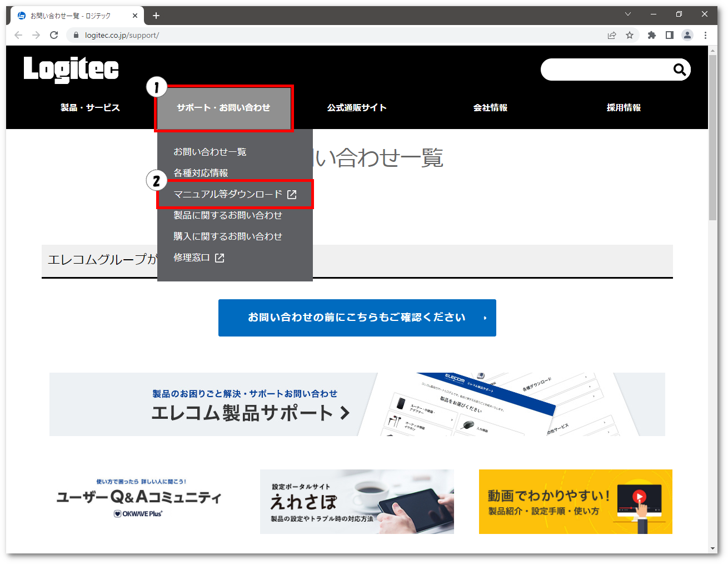
Task: Toggle the browser side panel icon
Action: pyautogui.click(x=670, y=35)
